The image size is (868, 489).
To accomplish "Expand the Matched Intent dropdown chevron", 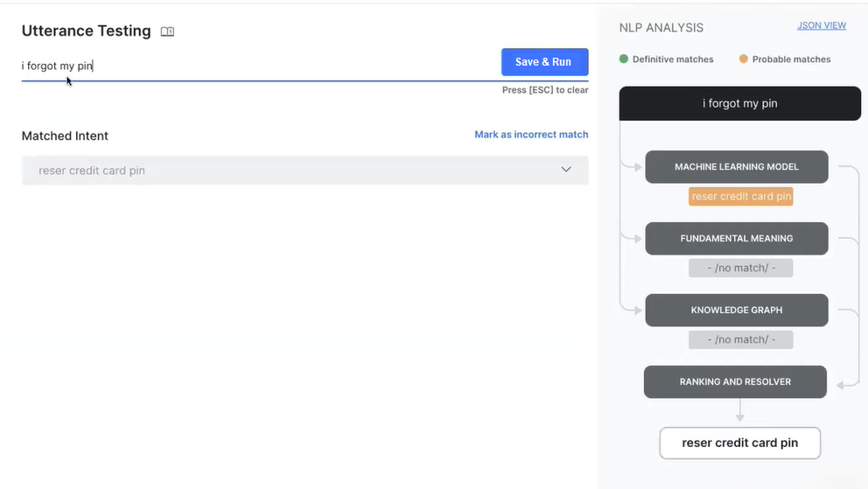I will [x=566, y=170].
